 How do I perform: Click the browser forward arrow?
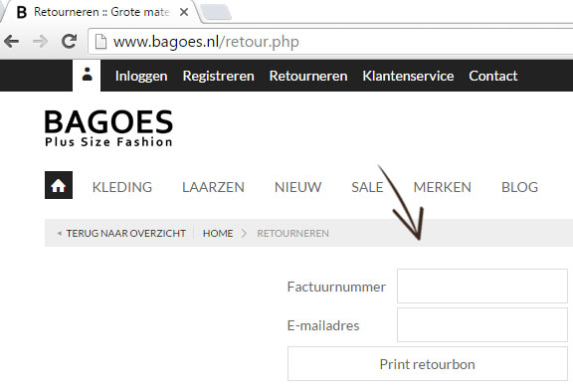pyautogui.click(x=40, y=41)
